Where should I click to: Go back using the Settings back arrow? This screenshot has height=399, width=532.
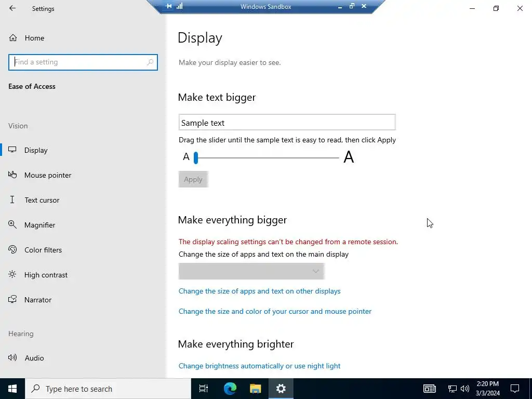tap(12, 8)
